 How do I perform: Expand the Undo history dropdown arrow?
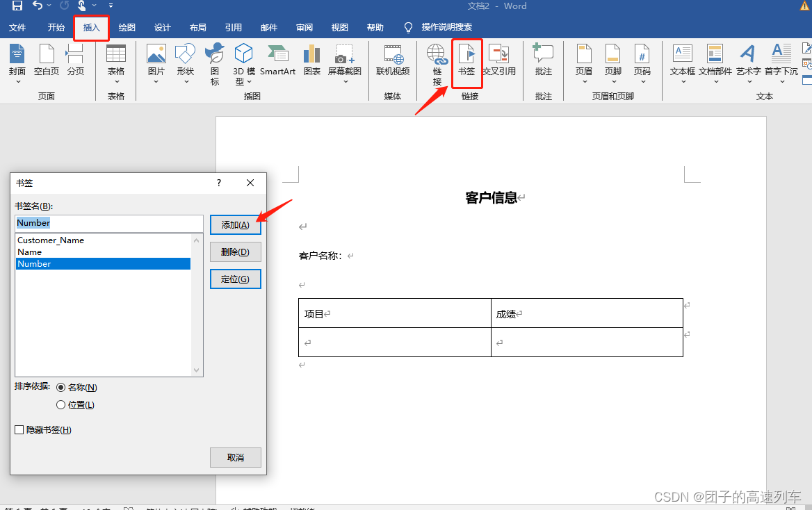[49, 6]
